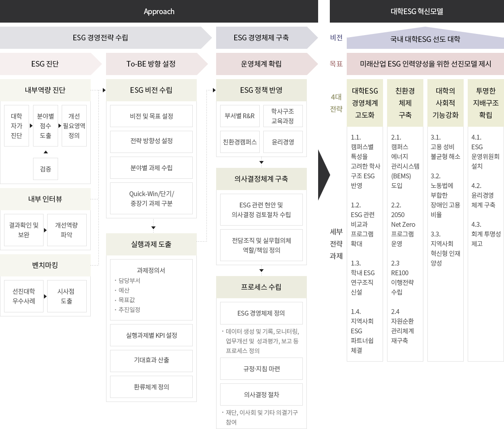Select the 벤치마킹 section header
Viewport: 504px width, 429px height.
click(x=45, y=265)
